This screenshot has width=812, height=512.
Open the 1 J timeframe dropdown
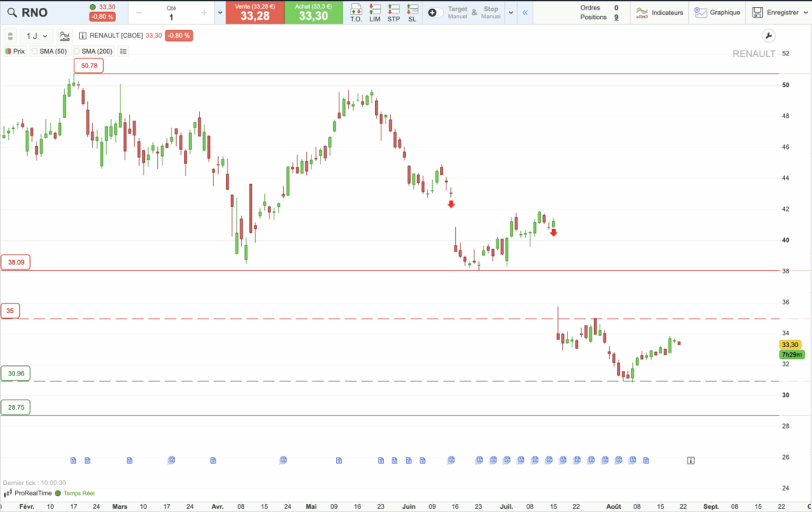pos(36,36)
